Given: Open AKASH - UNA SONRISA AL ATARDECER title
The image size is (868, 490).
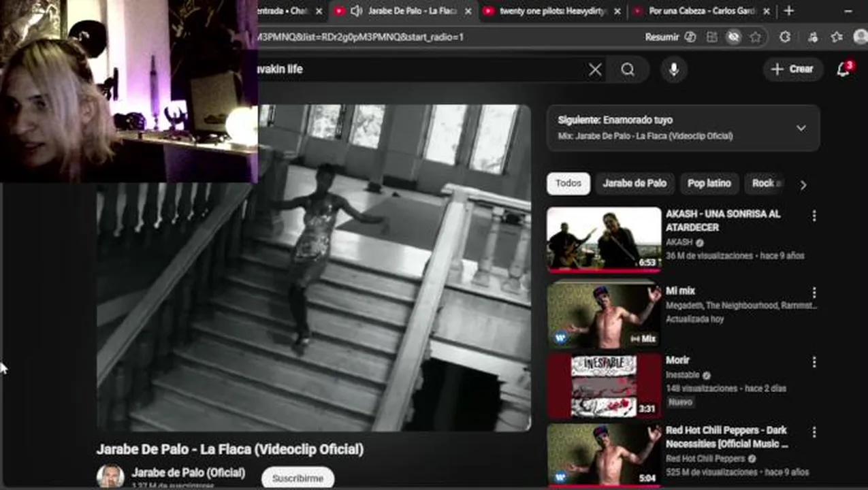Looking at the screenshot, I should click(x=722, y=220).
